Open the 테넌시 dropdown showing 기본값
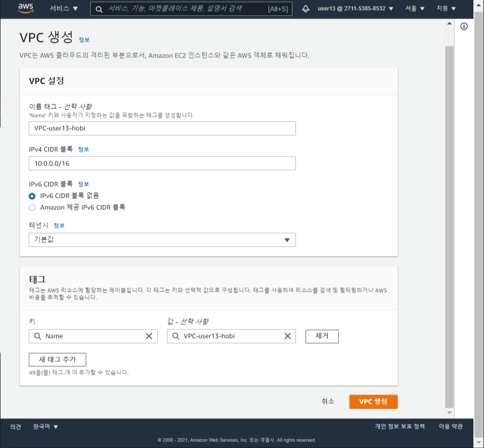This screenshot has height=448, width=484. tap(162, 240)
